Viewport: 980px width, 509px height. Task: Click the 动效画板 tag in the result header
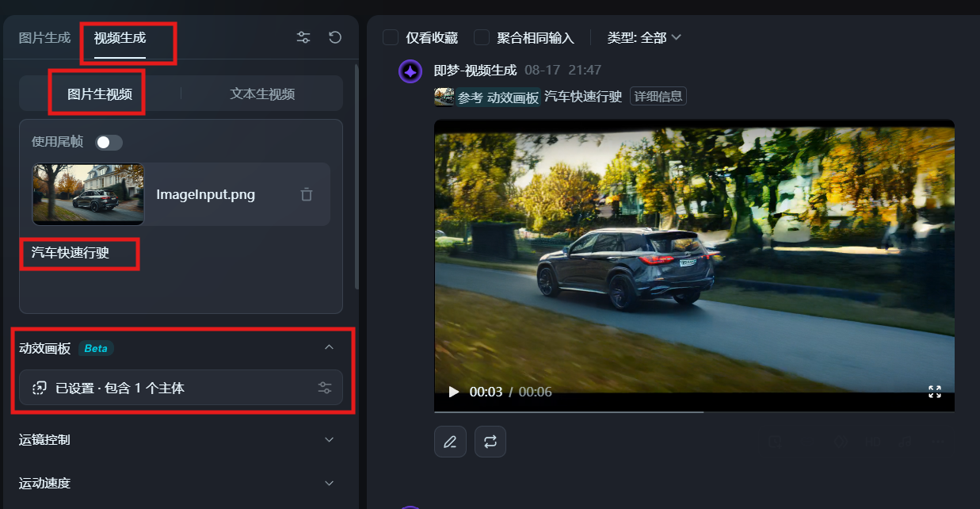[x=513, y=98]
